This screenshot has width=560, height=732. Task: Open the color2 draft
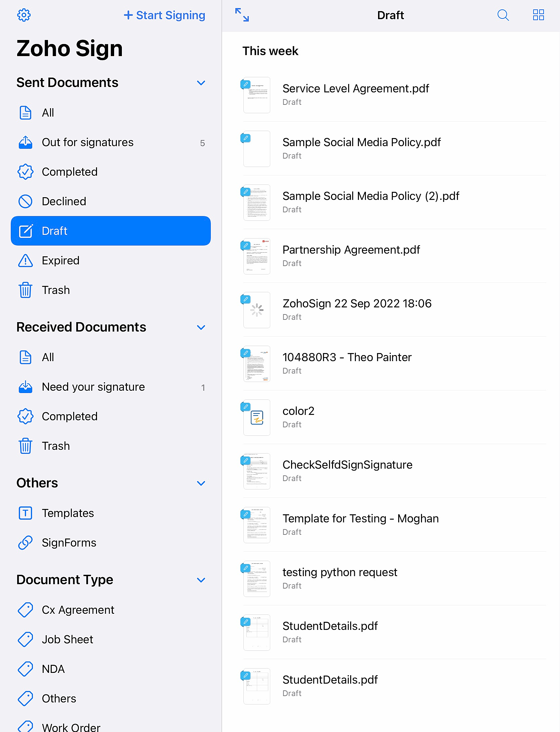coord(391,417)
